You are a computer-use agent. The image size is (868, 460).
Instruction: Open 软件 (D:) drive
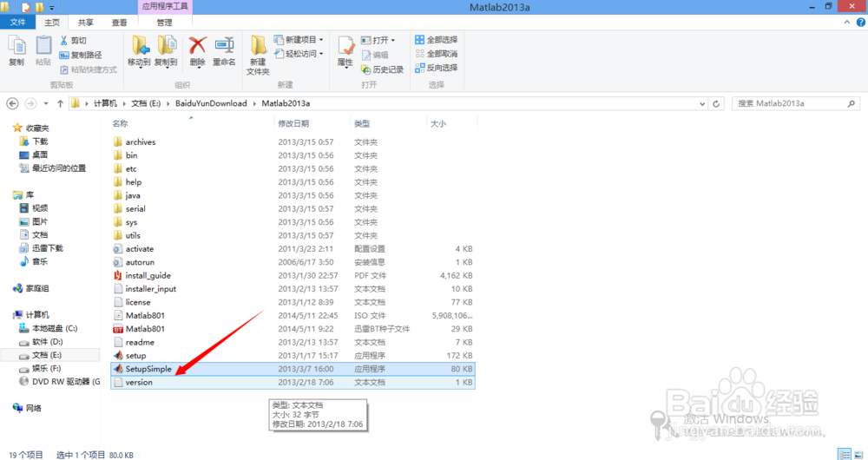48,342
